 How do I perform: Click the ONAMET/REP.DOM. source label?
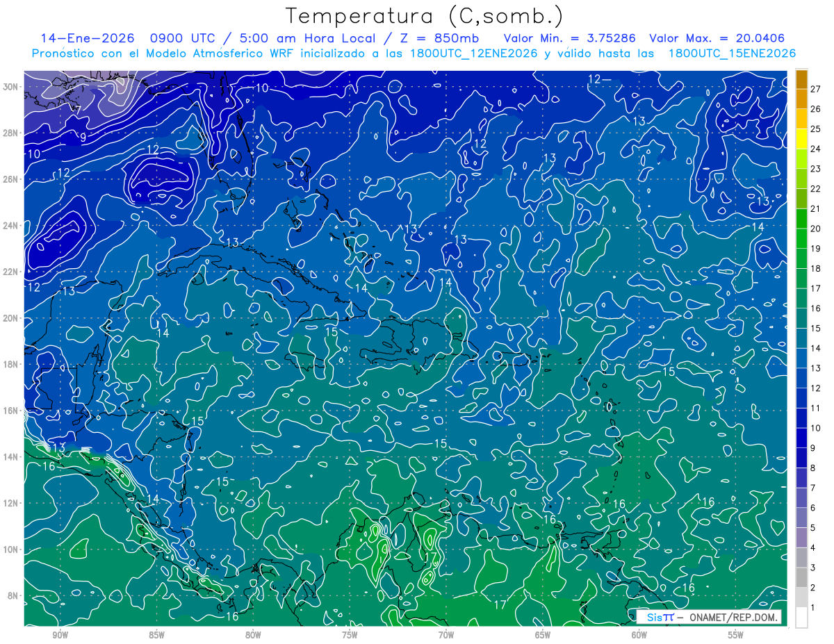point(733,617)
